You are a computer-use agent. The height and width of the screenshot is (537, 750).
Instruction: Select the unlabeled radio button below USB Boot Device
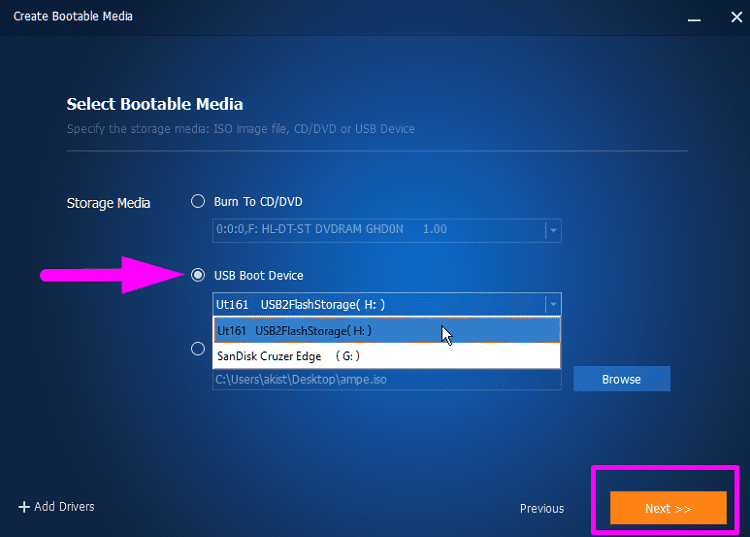tap(198, 349)
